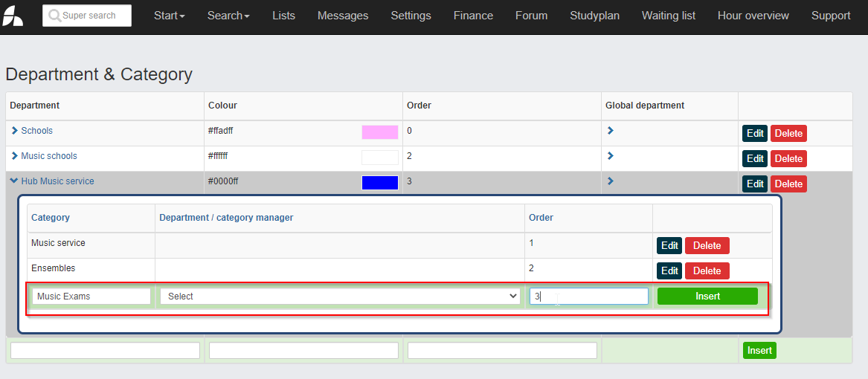Edit the Music service category
This screenshot has width=868, height=379.
pos(669,246)
